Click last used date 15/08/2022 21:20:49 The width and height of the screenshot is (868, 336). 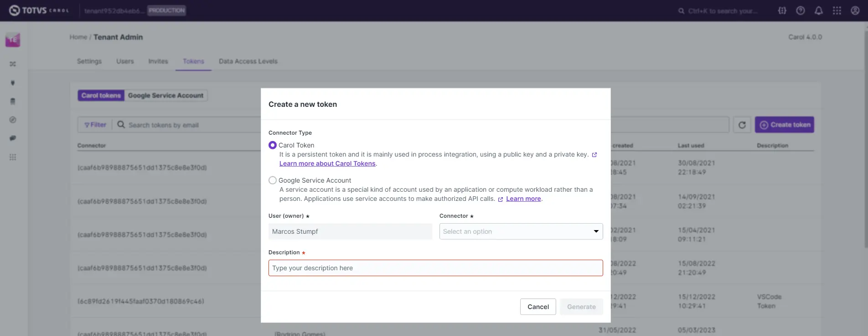tap(696, 268)
